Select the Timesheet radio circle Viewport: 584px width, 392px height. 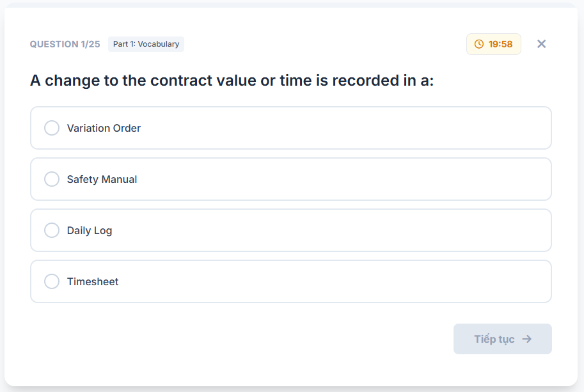click(x=52, y=281)
